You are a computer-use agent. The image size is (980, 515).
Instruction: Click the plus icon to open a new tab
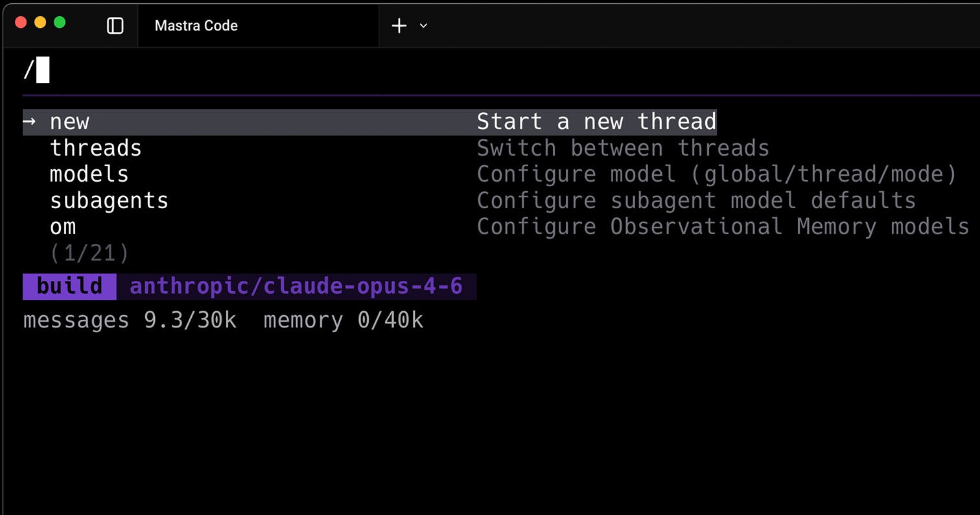click(397, 26)
